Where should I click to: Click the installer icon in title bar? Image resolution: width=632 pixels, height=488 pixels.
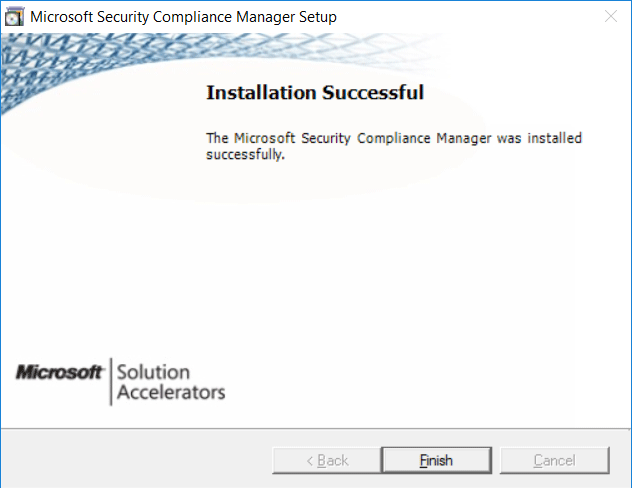tap(14, 17)
